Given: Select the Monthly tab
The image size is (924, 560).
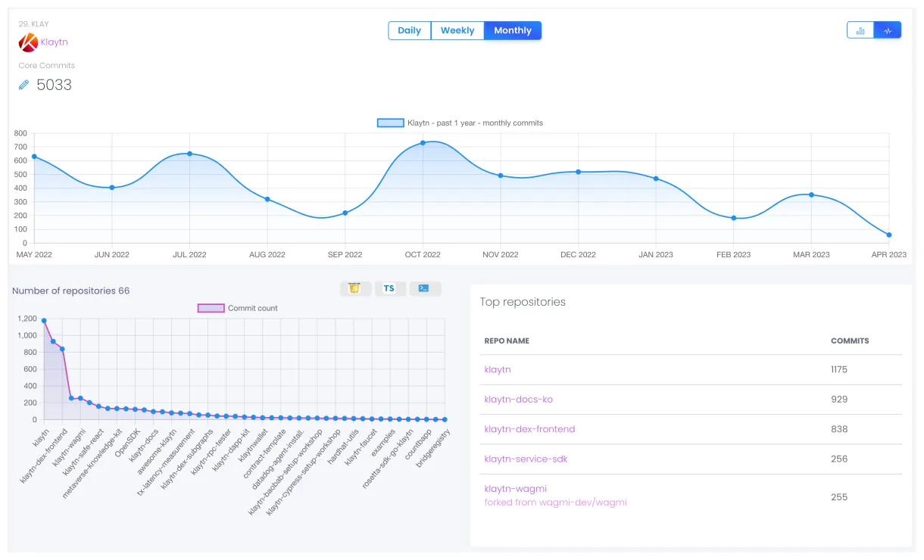Looking at the screenshot, I should click(x=513, y=30).
